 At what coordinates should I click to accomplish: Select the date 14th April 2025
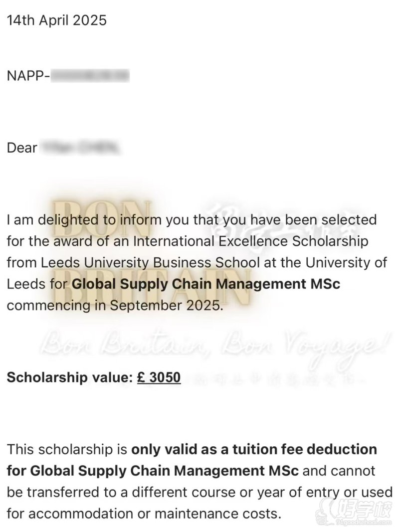point(57,20)
